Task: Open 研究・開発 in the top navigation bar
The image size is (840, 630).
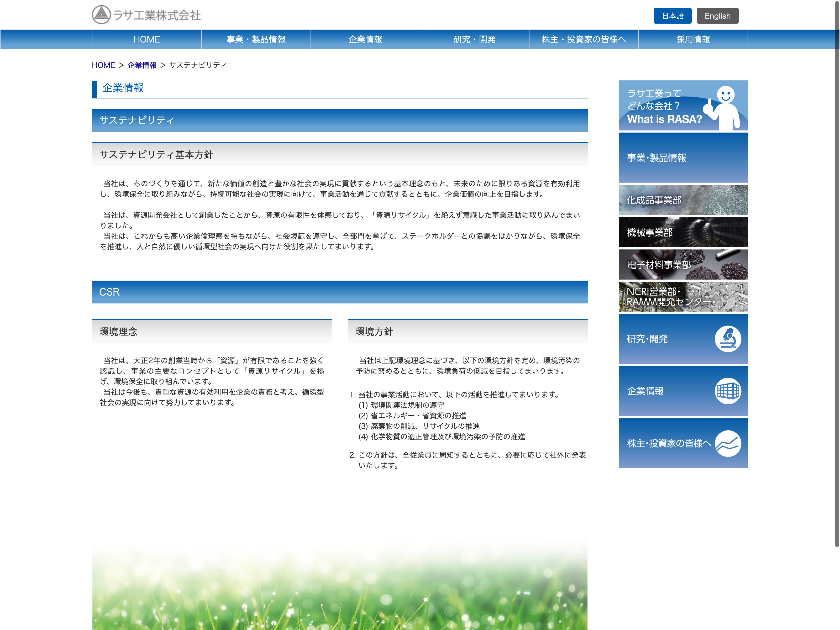Action: [x=474, y=39]
